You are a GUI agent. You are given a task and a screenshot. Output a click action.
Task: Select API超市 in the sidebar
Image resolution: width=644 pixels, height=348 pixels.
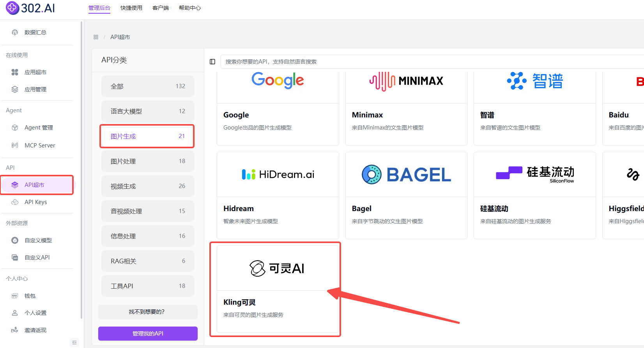coord(37,185)
